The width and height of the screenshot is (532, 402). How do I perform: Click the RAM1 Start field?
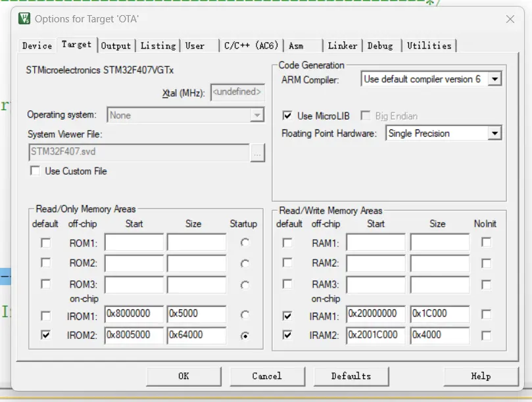tap(376, 242)
